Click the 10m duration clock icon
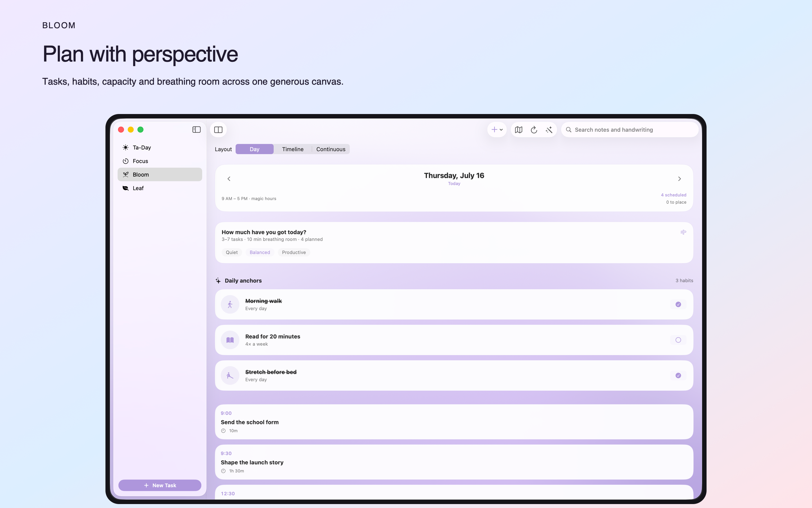This screenshot has height=508, width=812. pos(223,431)
